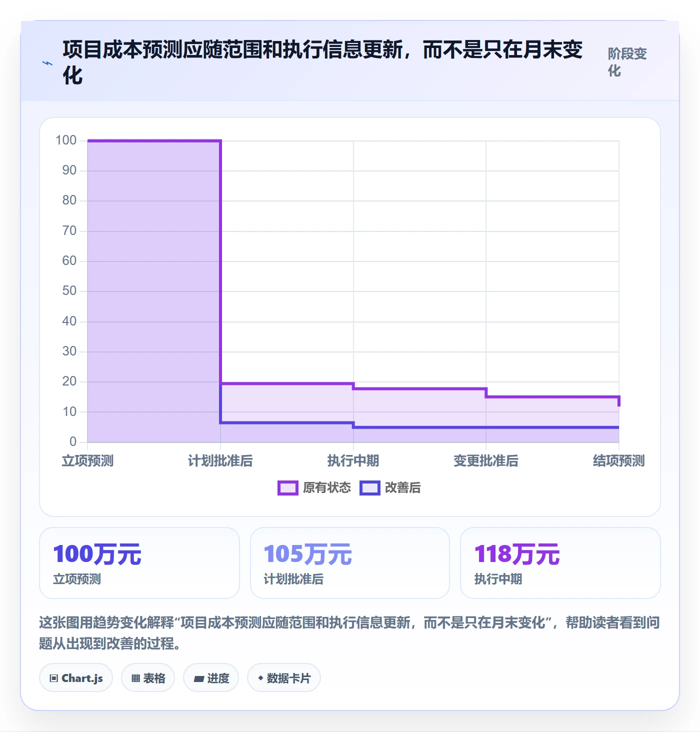Click the Chart.js chip square icon
This screenshot has width=700, height=732.
[x=54, y=678]
